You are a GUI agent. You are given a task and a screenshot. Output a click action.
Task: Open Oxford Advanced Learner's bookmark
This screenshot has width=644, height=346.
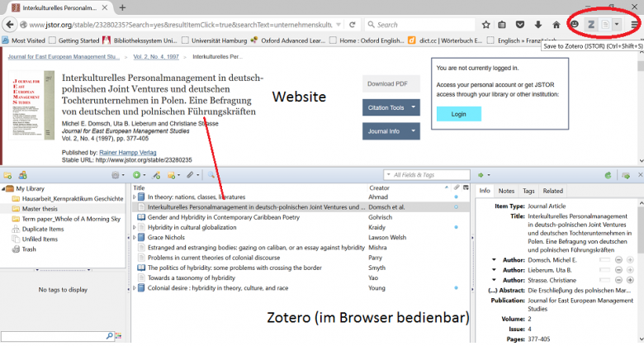[x=288, y=40]
